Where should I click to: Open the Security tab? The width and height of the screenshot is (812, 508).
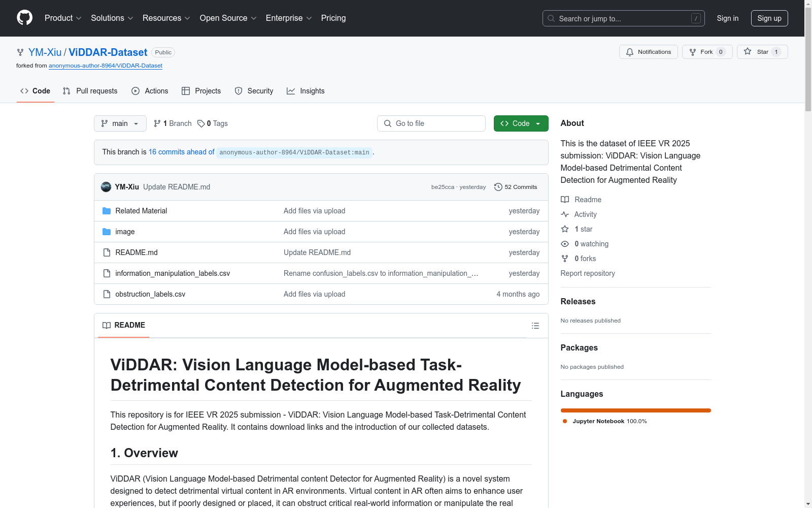tap(254, 91)
